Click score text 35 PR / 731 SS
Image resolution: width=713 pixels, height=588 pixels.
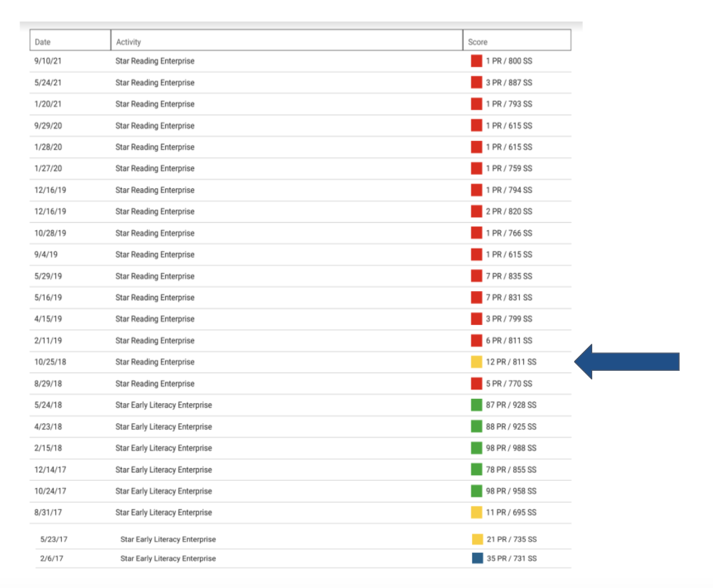pyautogui.click(x=512, y=558)
